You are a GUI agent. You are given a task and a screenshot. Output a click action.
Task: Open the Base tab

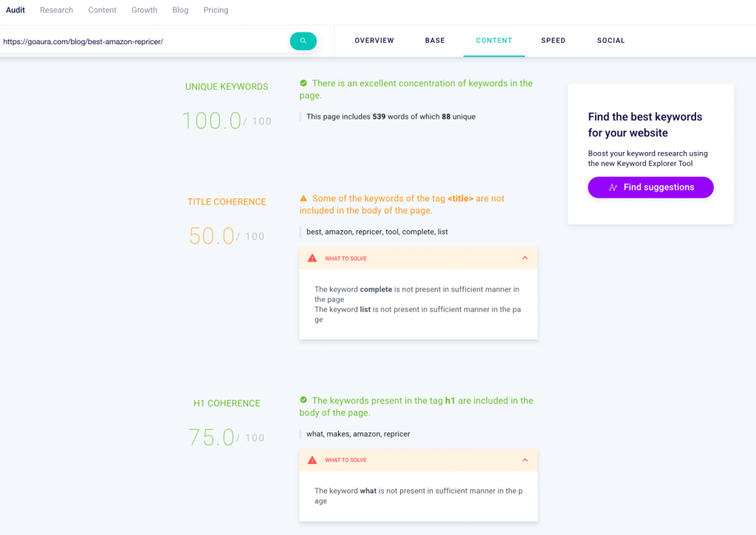pyautogui.click(x=435, y=41)
